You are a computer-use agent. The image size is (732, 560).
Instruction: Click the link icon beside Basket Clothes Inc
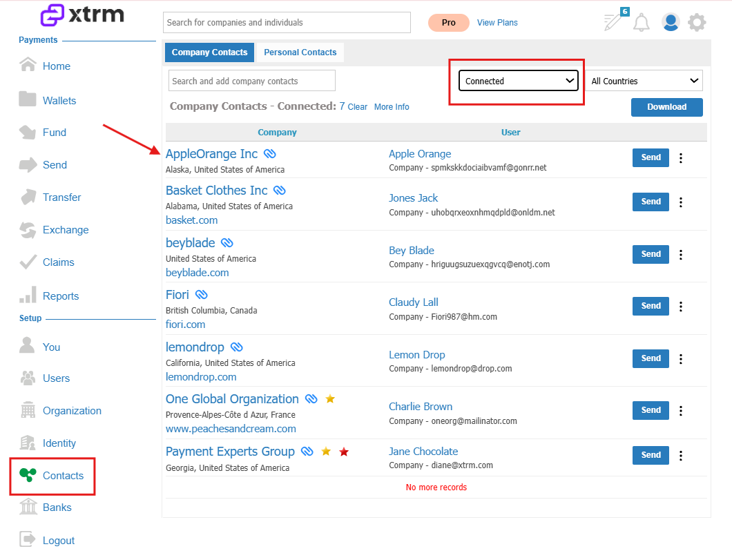(x=280, y=190)
